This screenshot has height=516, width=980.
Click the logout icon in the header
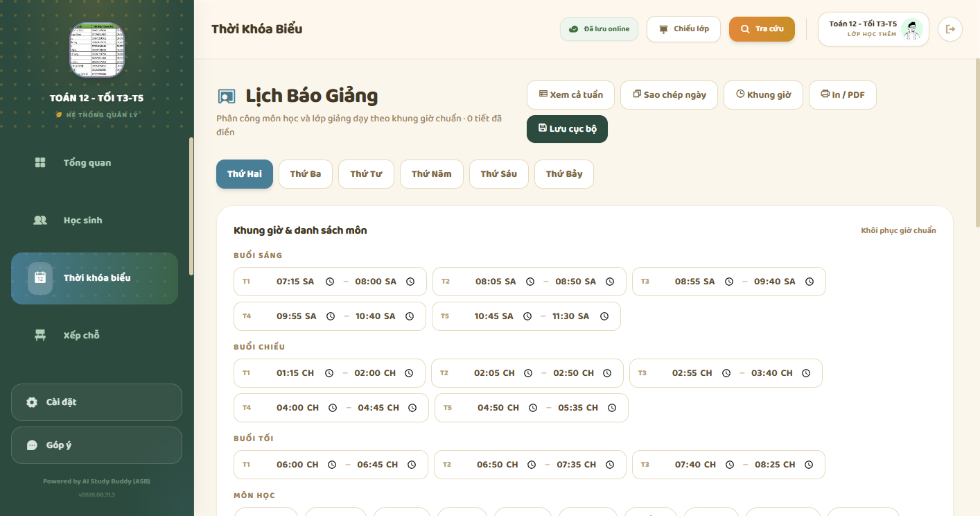pos(950,29)
